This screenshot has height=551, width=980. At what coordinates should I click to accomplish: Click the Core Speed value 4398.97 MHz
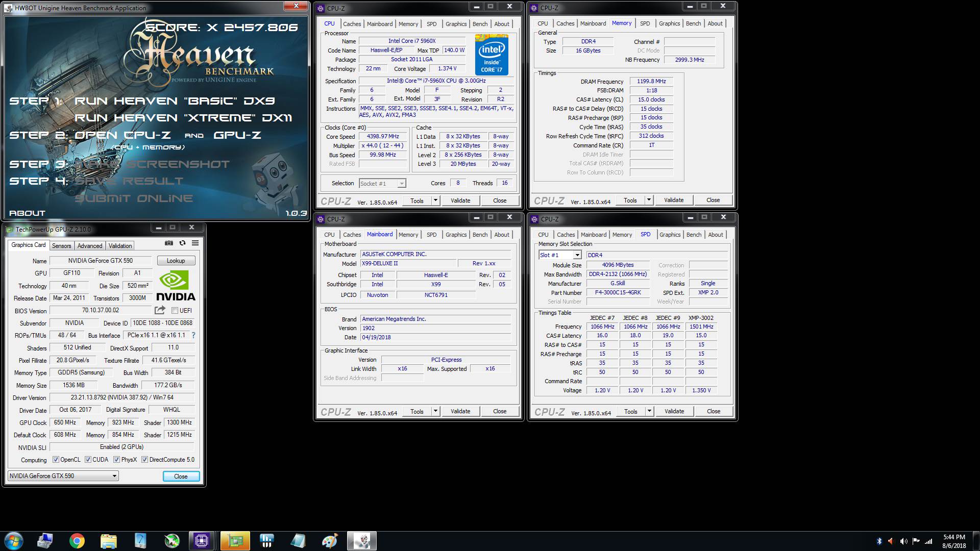(383, 136)
